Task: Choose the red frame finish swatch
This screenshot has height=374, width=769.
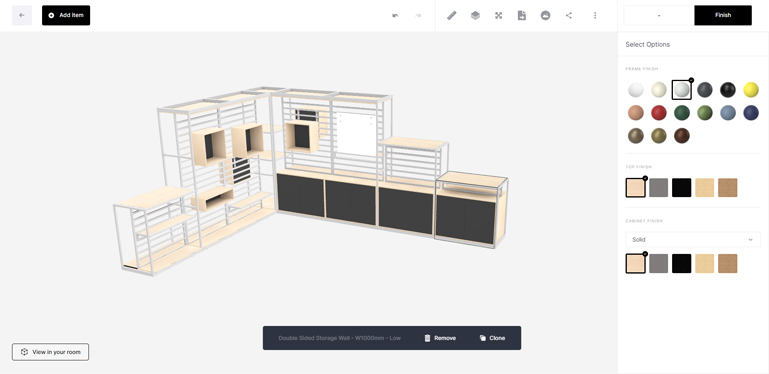Action: 659,113
